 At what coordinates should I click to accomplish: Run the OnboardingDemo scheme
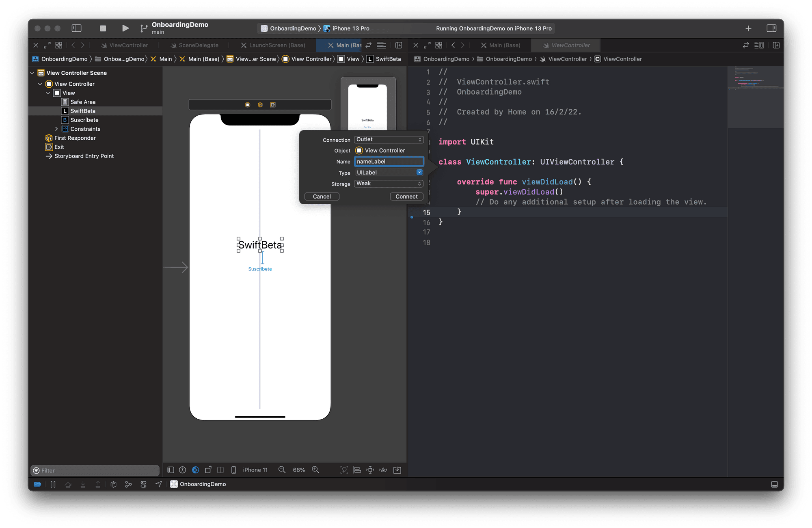click(x=125, y=28)
